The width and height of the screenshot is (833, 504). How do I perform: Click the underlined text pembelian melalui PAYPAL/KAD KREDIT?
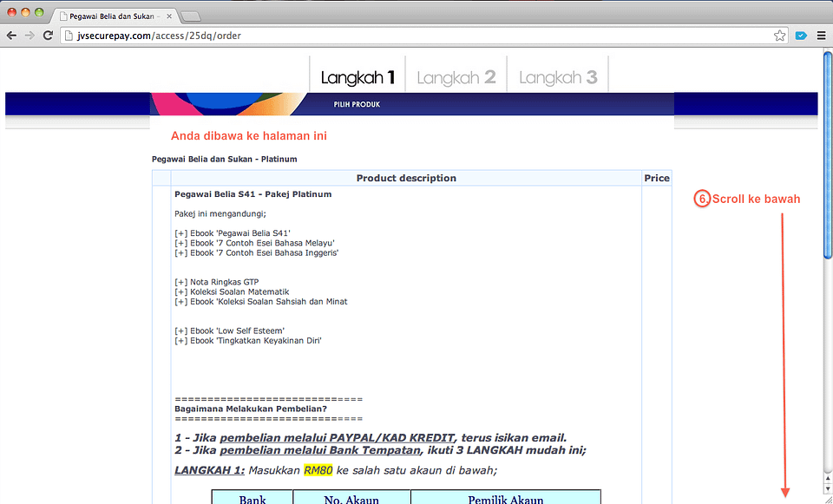coord(337,438)
